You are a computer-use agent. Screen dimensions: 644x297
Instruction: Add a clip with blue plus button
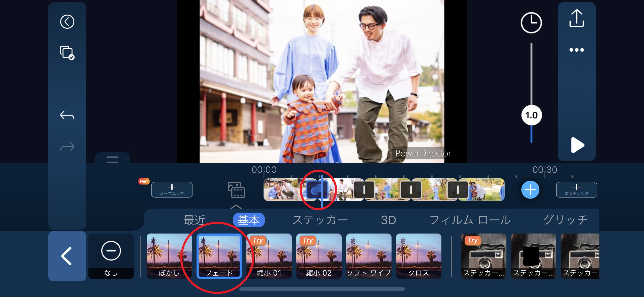click(x=530, y=190)
